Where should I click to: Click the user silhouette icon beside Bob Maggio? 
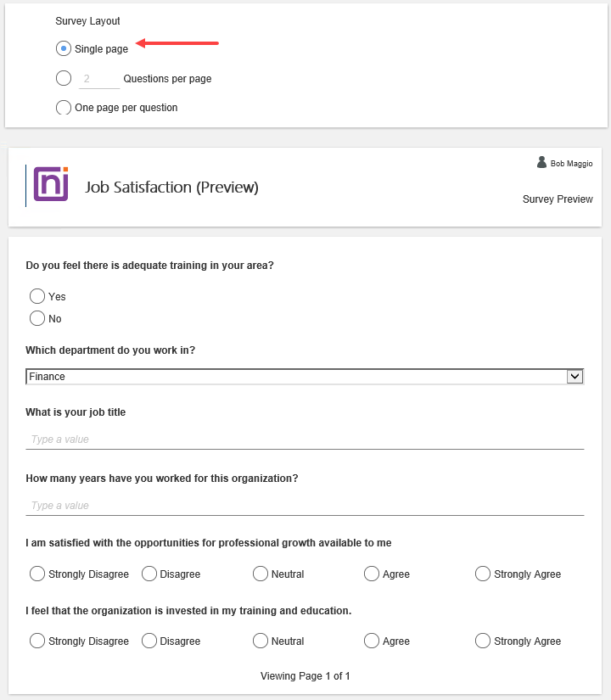click(541, 163)
